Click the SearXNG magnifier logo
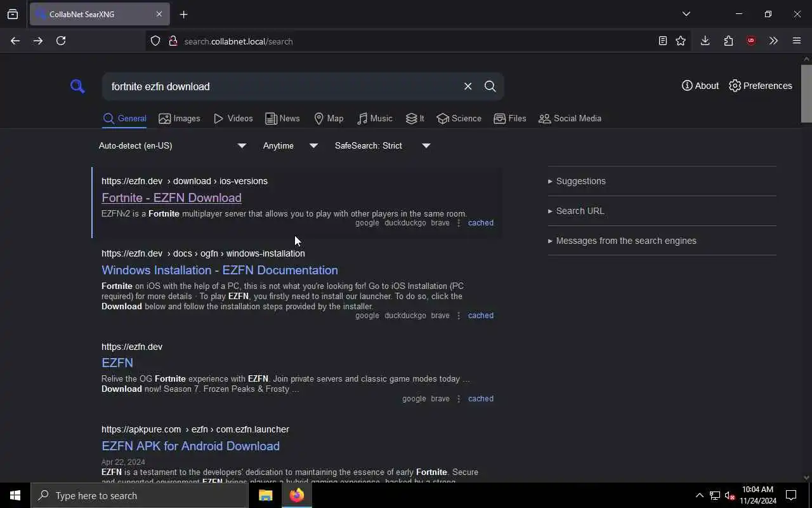This screenshot has width=812, height=508. pyautogui.click(x=77, y=86)
